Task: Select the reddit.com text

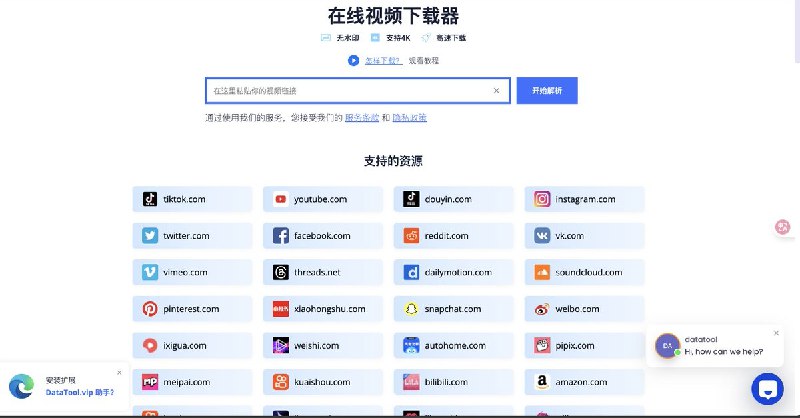Action: (446, 236)
